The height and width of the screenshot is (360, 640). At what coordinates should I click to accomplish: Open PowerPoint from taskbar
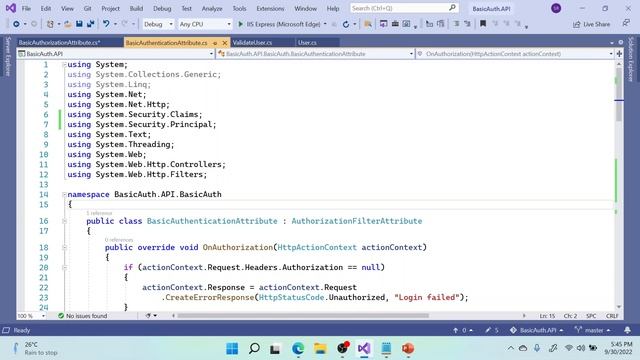tap(408, 349)
